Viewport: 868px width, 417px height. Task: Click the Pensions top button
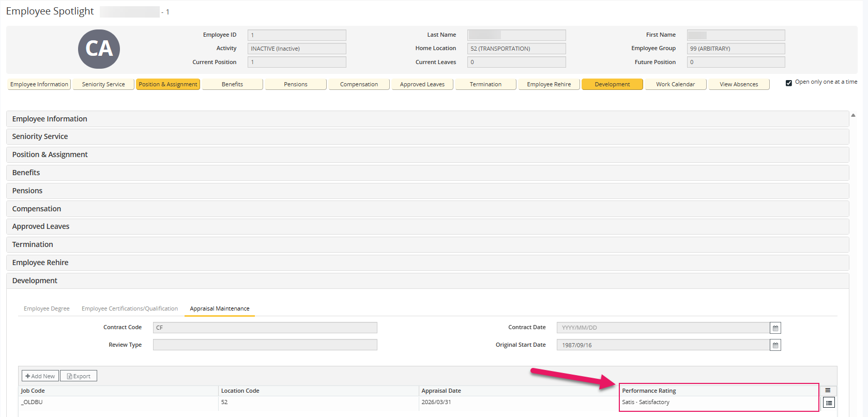(296, 84)
